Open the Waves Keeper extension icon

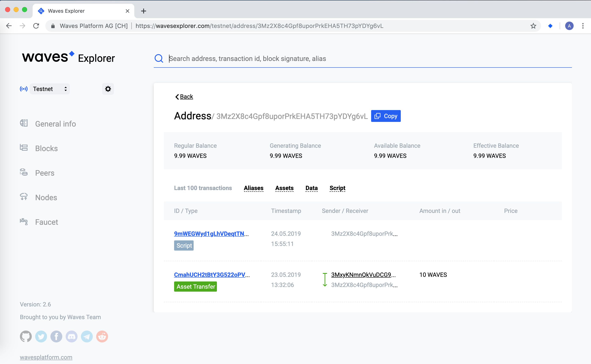pos(550,26)
